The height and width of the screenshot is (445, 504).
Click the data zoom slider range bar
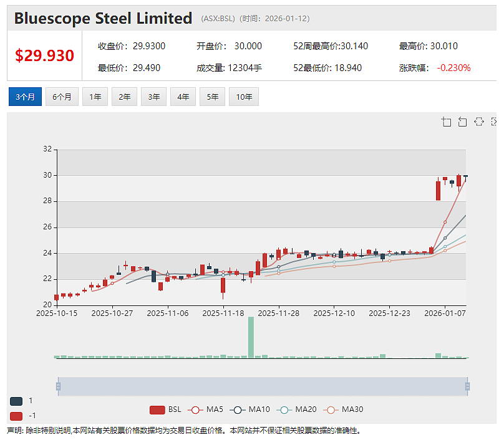click(x=263, y=386)
